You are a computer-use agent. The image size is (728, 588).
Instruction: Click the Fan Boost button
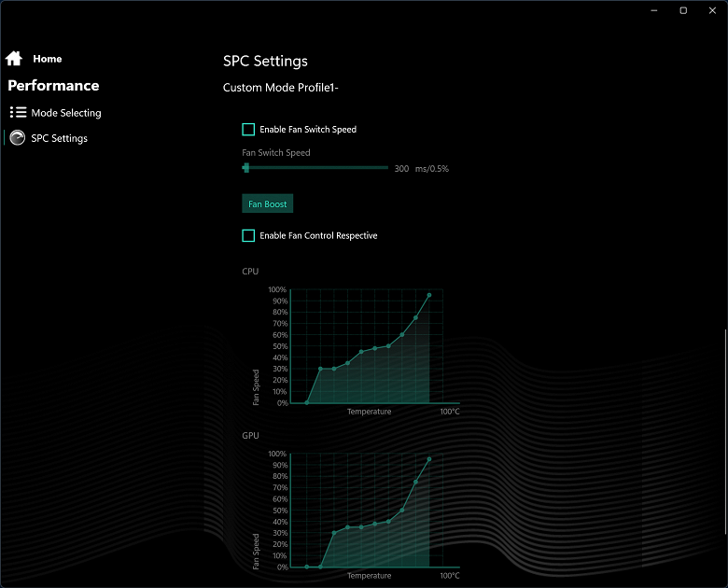(x=268, y=203)
